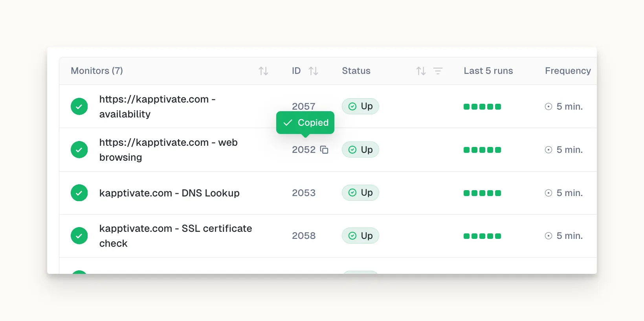Click the last 5 runs bar for ID 2057
The width and height of the screenshot is (644, 321).
(x=482, y=106)
